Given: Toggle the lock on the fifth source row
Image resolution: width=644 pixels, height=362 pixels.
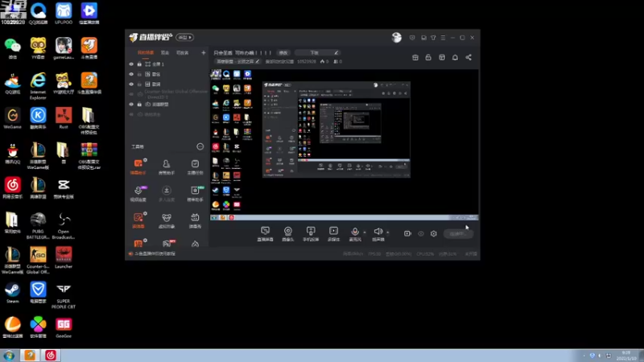Looking at the screenshot, I should click(x=139, y=105).
